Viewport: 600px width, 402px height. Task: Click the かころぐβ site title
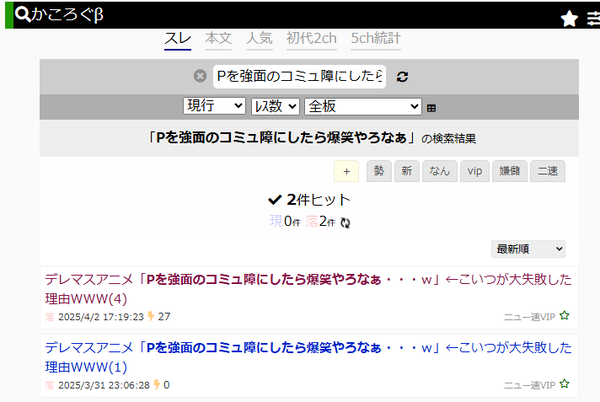pos(67,15)
